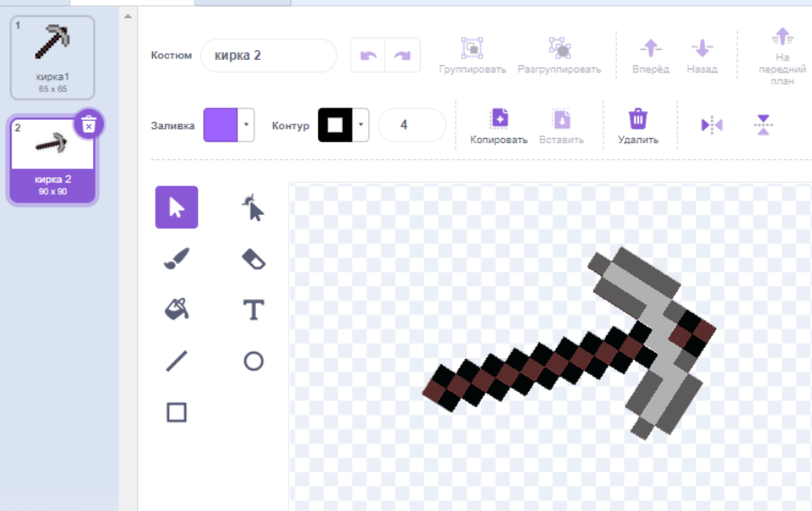Select the Line tool
The image size is (812, 511).
[176, 361]
